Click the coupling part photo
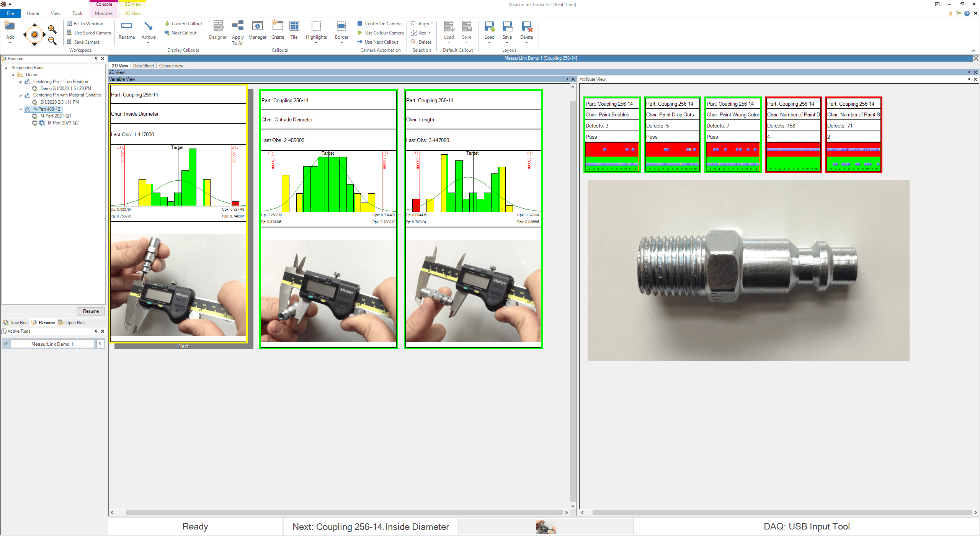980x536 pixels. coord(748,271)
